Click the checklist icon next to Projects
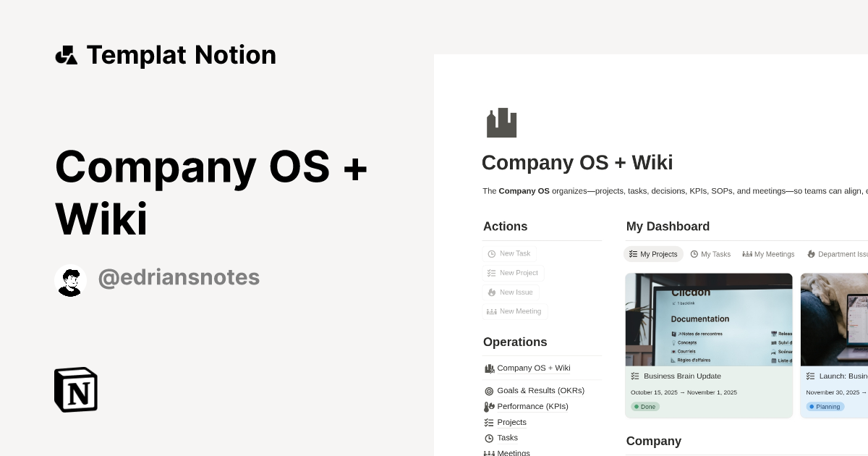This screenshot has width=868, height=456. [x=489, y=422]
